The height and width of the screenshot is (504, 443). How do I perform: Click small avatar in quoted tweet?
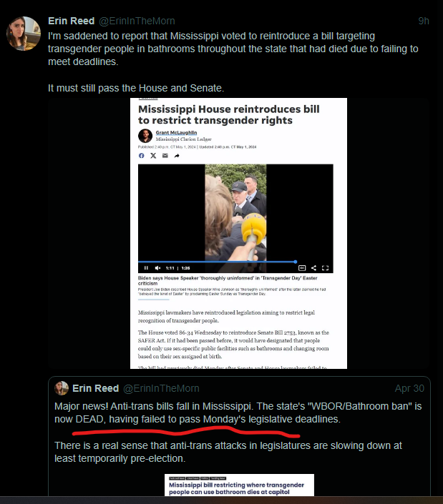[62, 388]
